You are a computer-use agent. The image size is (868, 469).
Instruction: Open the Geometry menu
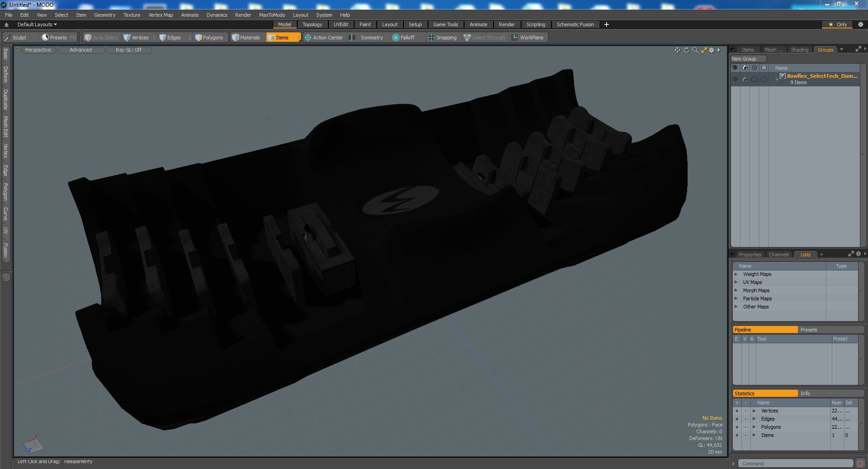point(104,15)
